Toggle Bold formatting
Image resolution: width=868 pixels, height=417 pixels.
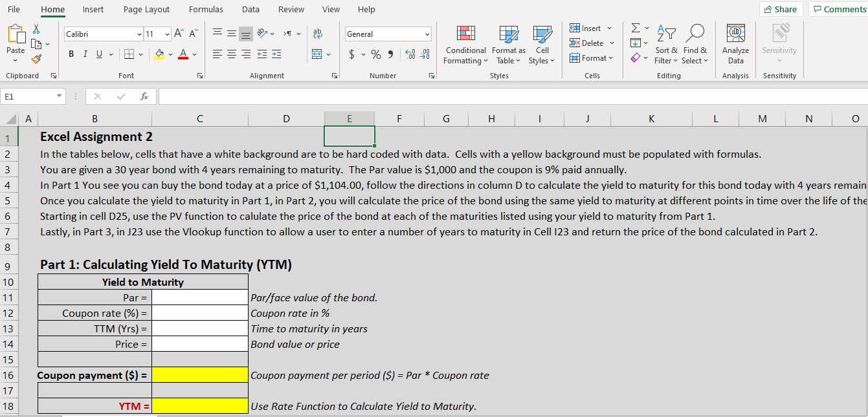tap(70, 54)
